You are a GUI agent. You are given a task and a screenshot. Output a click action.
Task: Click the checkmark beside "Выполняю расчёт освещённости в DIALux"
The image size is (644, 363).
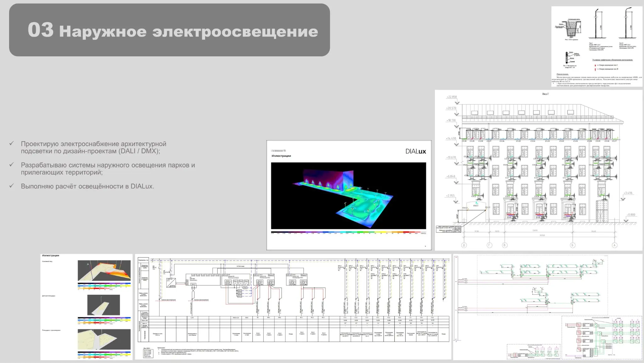[x=12, y=186]
